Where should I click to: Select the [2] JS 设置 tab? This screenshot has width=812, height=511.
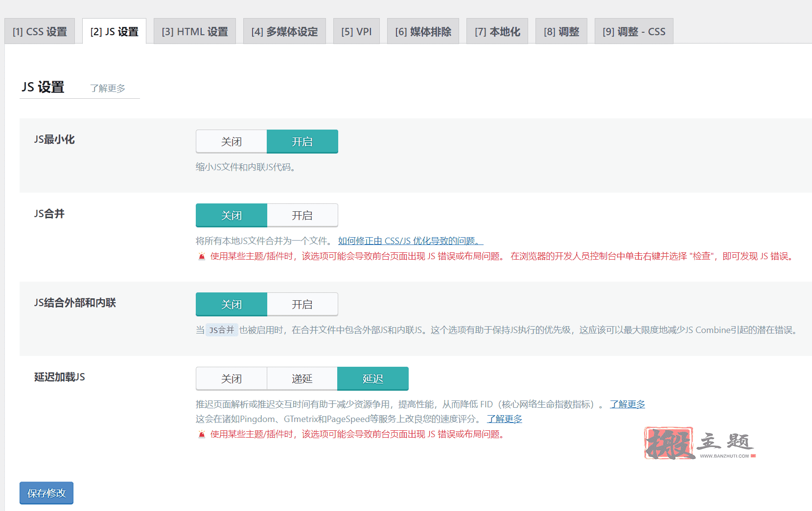coord(114,31)
